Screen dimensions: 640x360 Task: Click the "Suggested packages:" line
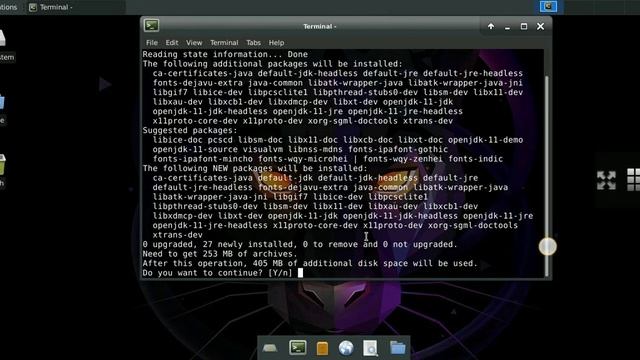(190, 131)
